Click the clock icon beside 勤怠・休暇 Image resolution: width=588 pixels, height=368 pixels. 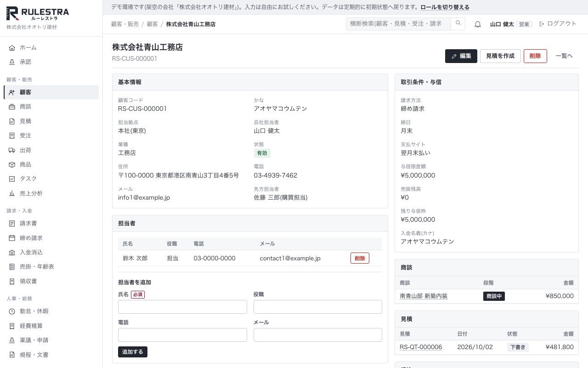(12, 311)
